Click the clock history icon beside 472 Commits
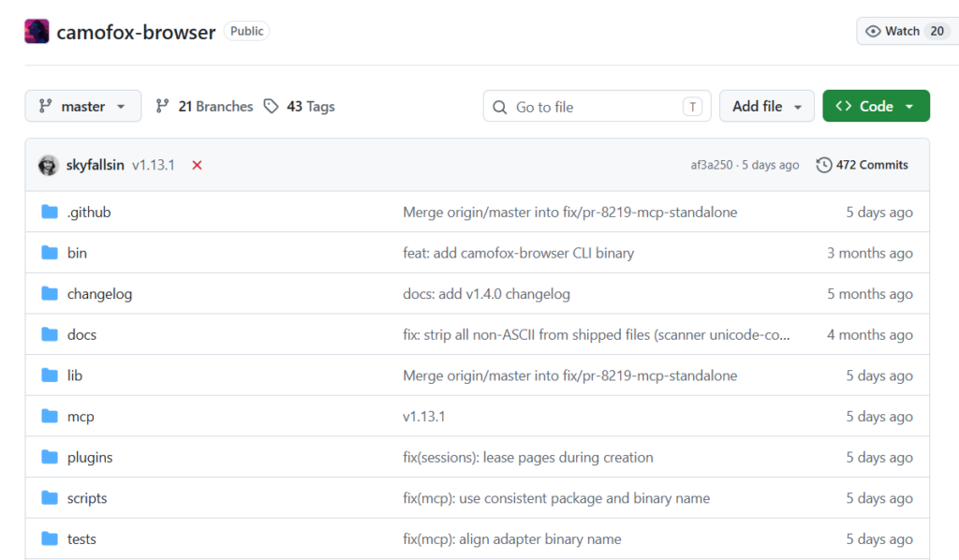 [824, 165]
